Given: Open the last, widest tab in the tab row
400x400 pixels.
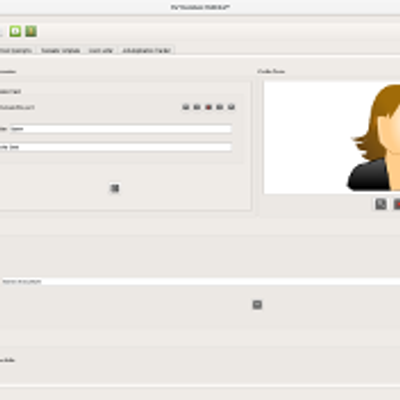Looking at the screenshot, I should (x=147, y=50).
